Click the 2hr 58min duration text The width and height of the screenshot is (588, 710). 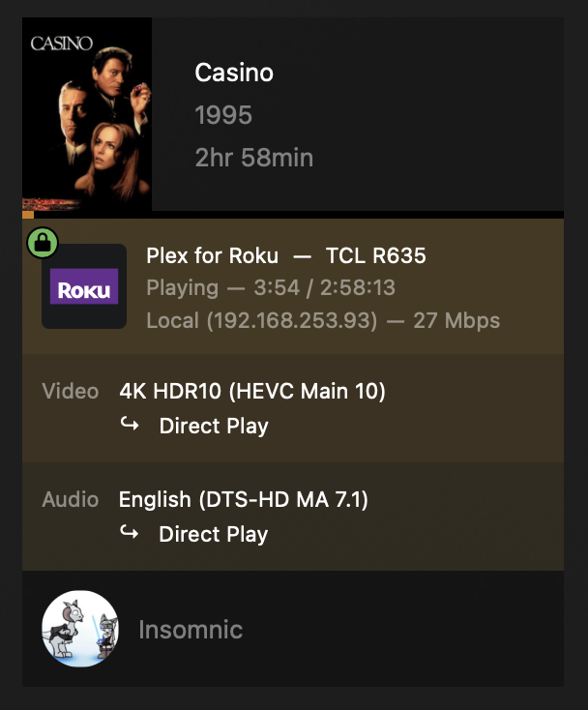pos(254,158)
